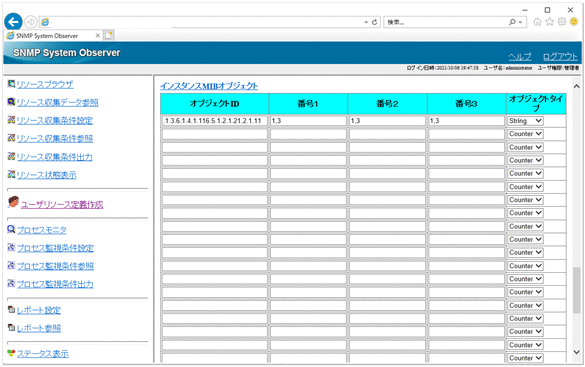This screenshot has height=367, width=585.
Task: Open the Counter dropdown in second row
Action: tap(525, 134)
